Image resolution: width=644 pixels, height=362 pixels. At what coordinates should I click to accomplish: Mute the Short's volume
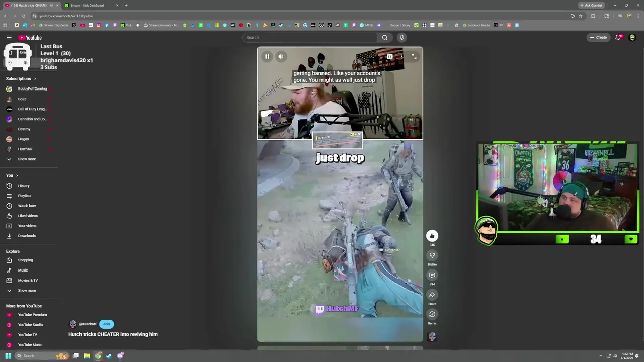281,57
